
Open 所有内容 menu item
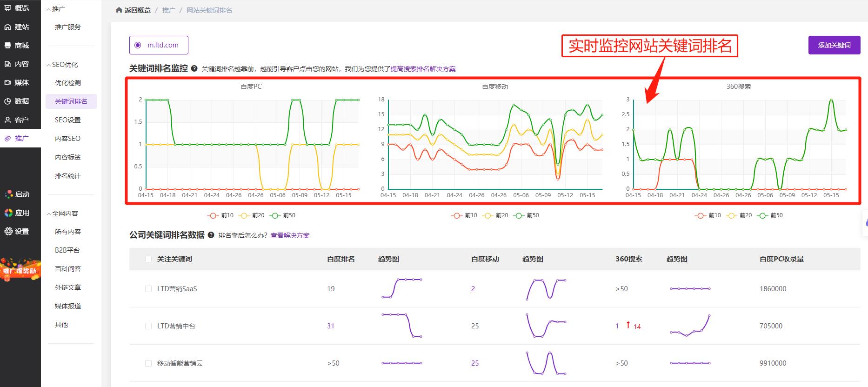[68, 232]
